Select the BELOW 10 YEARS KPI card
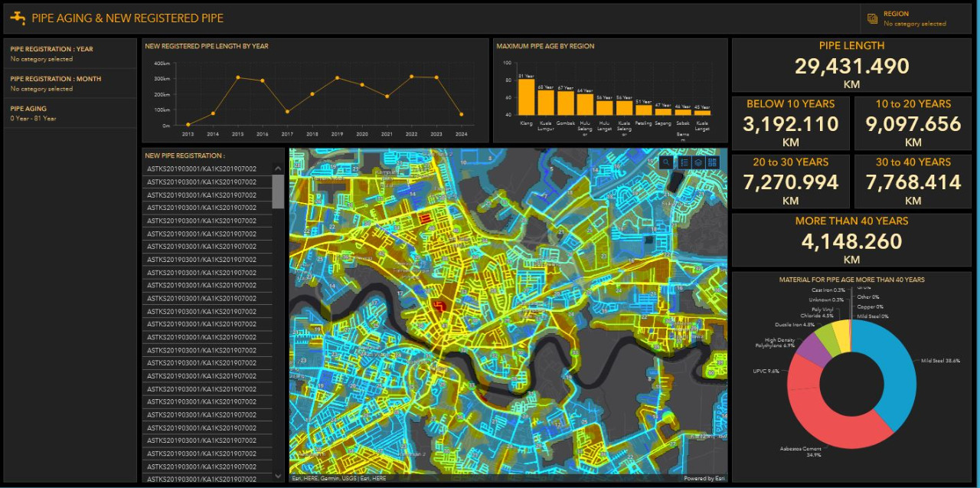Viewport: 980px width, 488px height. point(790,123)
